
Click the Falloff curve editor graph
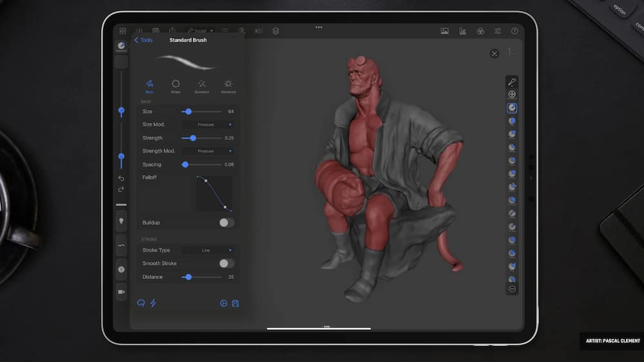click(x=214, y=193)
